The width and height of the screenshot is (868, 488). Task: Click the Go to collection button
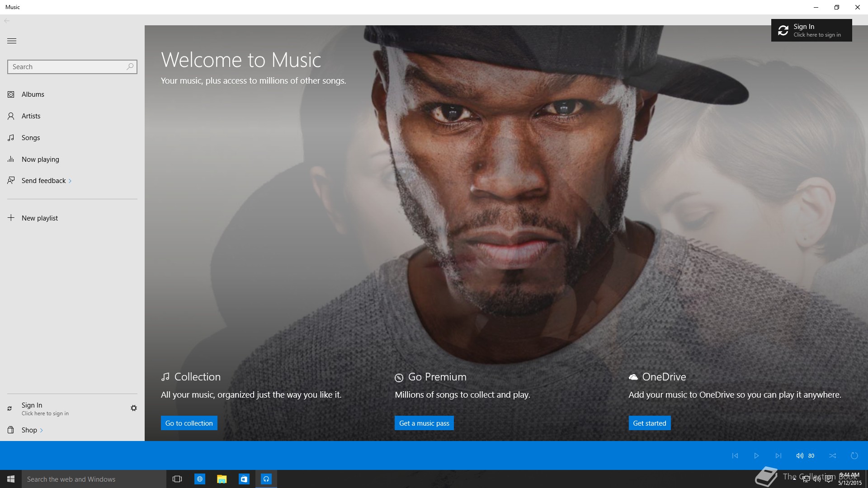point(189,423)
